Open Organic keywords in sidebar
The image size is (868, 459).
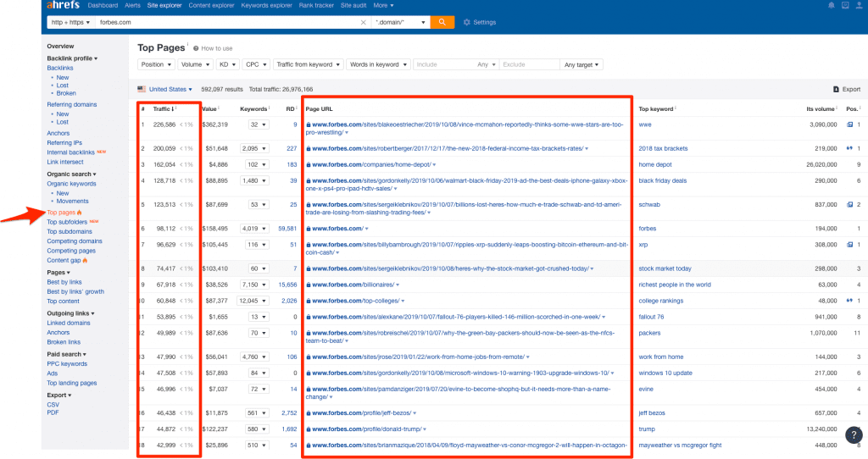click(71, 184)
